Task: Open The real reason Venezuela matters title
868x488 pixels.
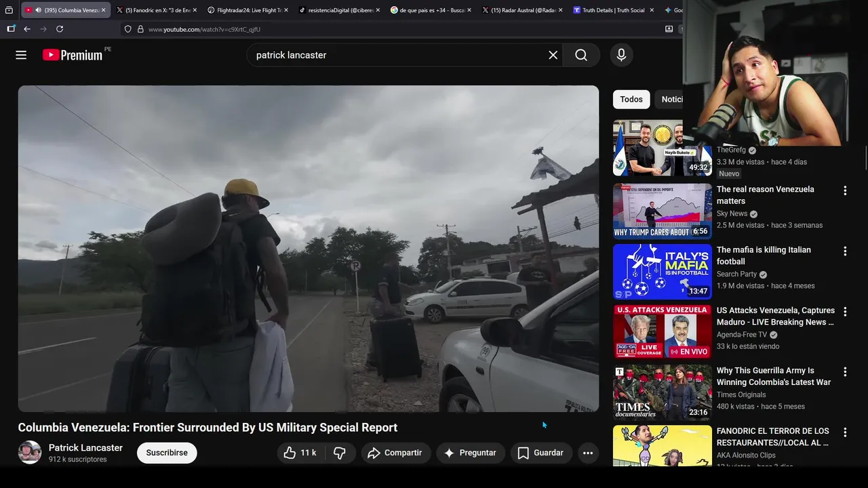Action: tap(765, 195)
